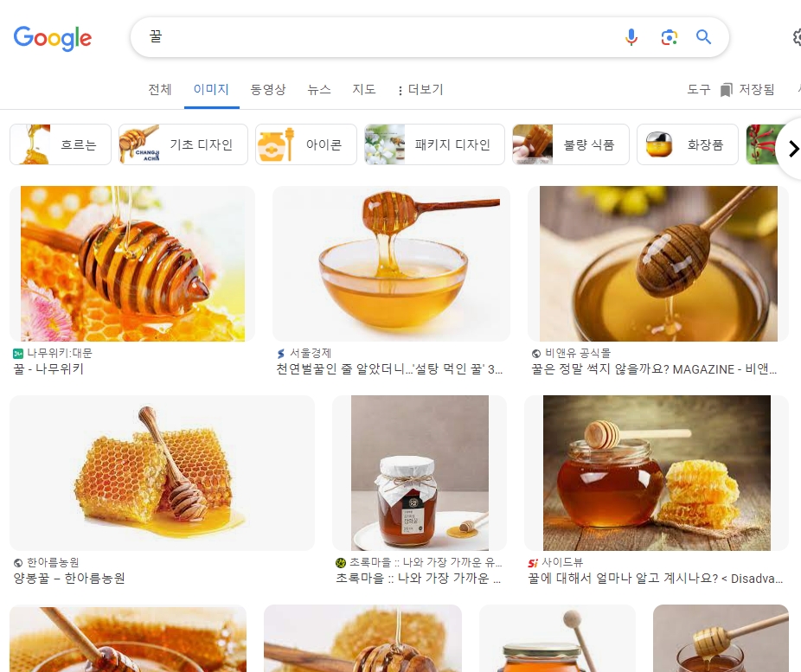Click the 사이드뷰 source icon

tap(535, 562)
